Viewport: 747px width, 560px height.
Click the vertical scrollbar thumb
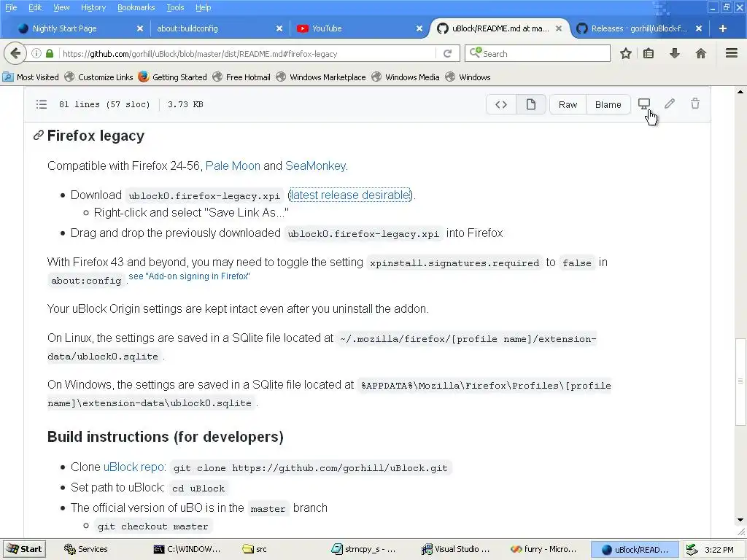740,381
